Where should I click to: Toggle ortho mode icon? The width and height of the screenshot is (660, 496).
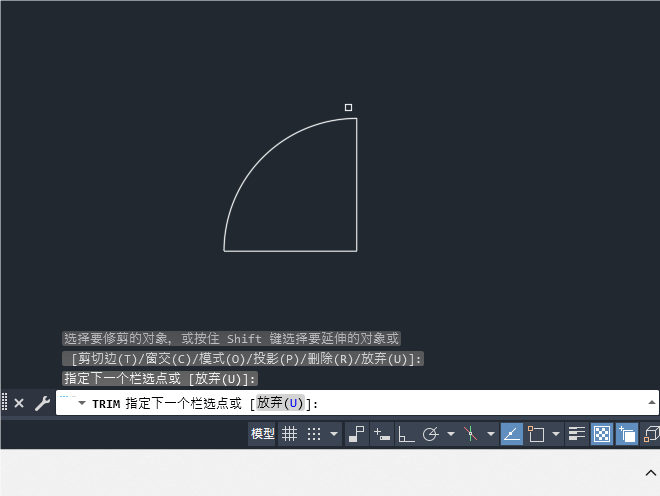[406, 434]
